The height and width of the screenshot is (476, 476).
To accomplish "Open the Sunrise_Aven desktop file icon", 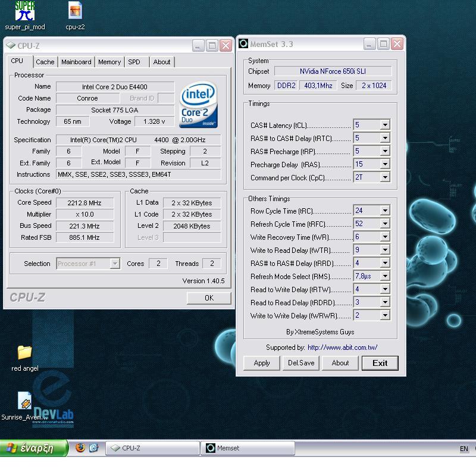I will pyautogui.click(x=24, y=402).
